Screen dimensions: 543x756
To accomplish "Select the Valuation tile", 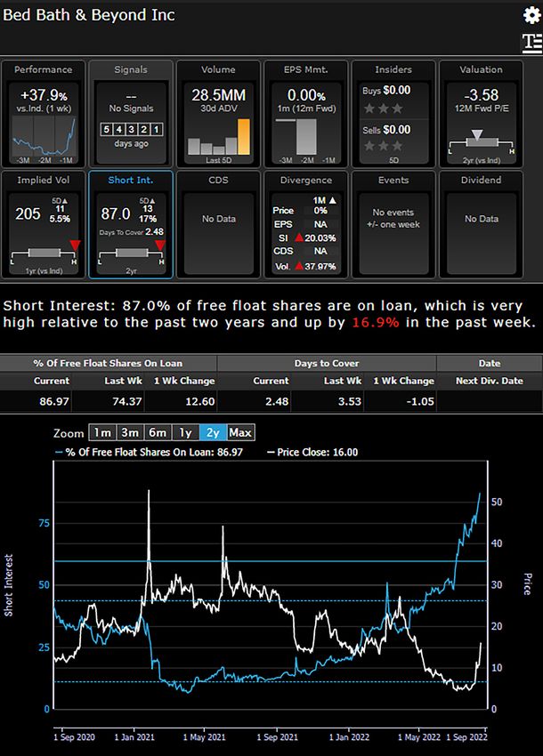I will coord(482,114).
